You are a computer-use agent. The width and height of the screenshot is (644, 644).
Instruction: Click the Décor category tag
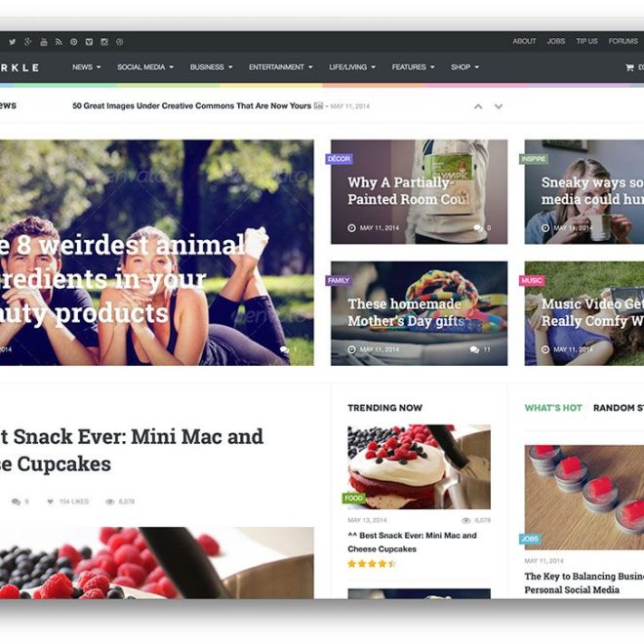pyautogui.click(x=339, y=159)
